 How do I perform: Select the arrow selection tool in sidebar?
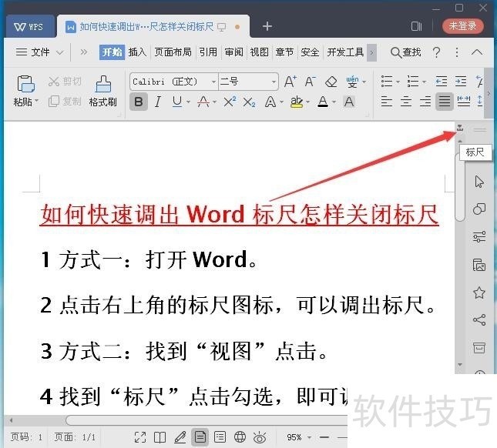[x=479, y=182]
